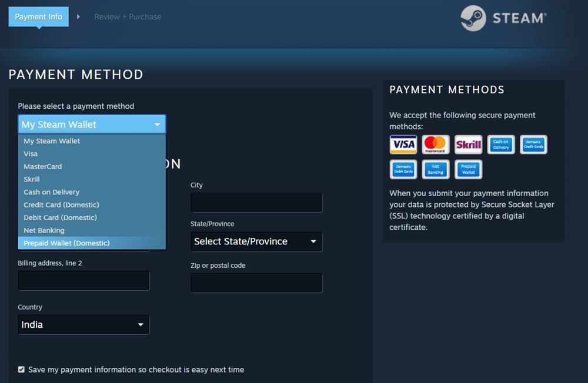This screenshot has height=383, width=588.
Task: Click the 'Please select a payment method' label
Action: click(x=76, y=106)
